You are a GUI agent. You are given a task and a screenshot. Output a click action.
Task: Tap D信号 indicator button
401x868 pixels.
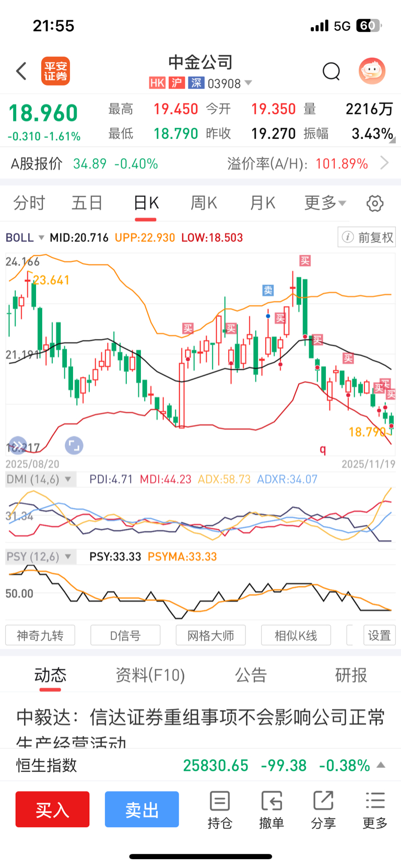click(125, 635)
